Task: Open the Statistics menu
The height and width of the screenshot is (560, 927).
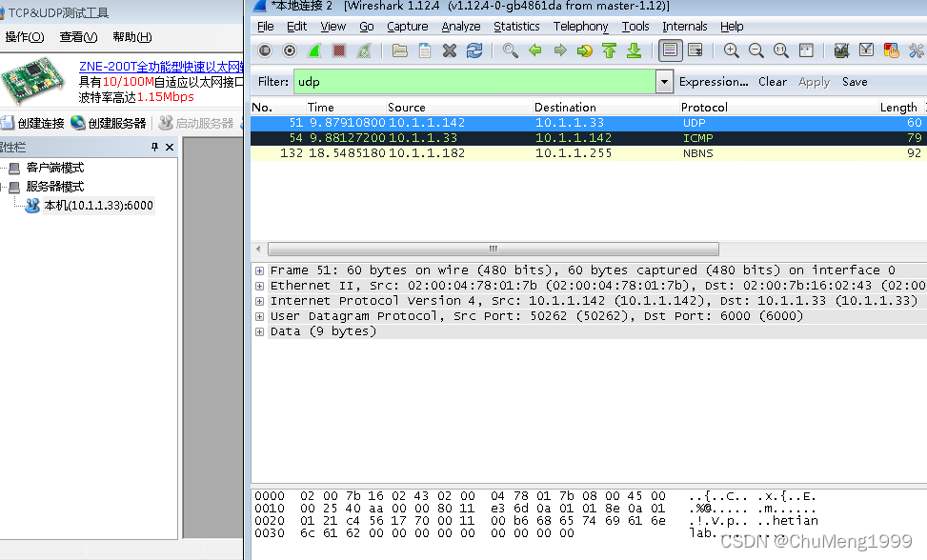Action: click(x=516, y=27)
